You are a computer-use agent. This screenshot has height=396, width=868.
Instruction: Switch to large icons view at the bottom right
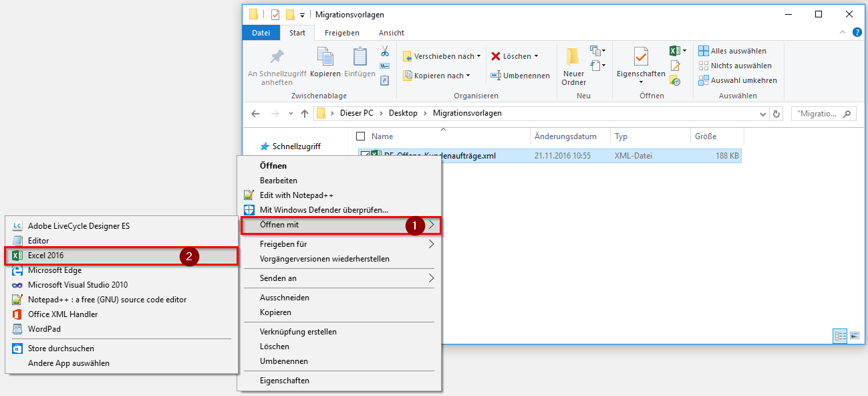[x=855, y=336]
